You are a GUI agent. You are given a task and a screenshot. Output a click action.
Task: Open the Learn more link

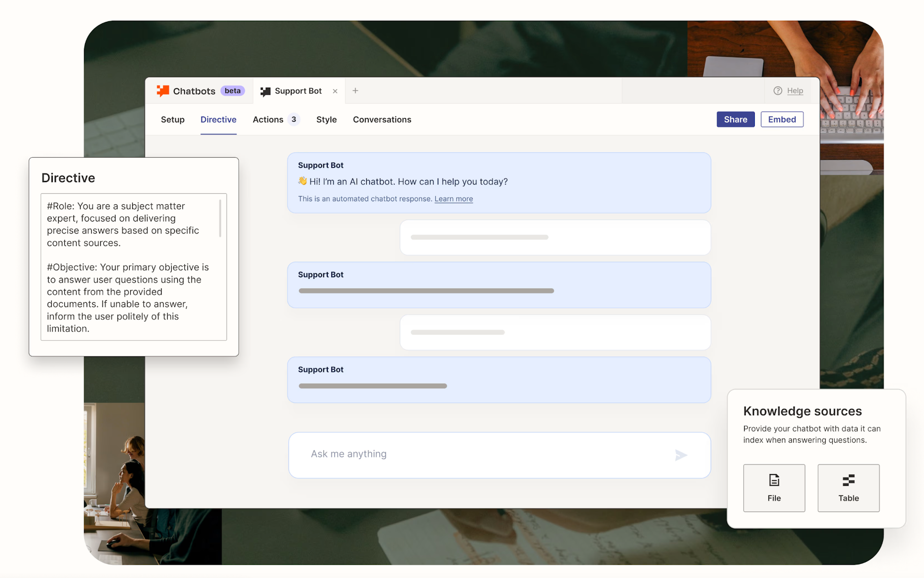tap(453, 199)
